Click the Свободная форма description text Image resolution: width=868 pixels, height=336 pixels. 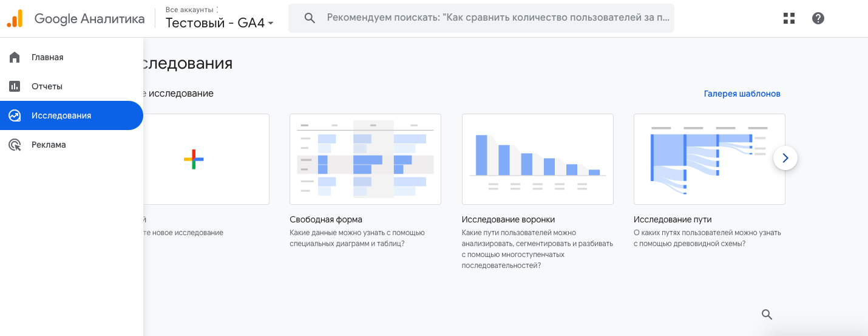(x=358, y=238)
